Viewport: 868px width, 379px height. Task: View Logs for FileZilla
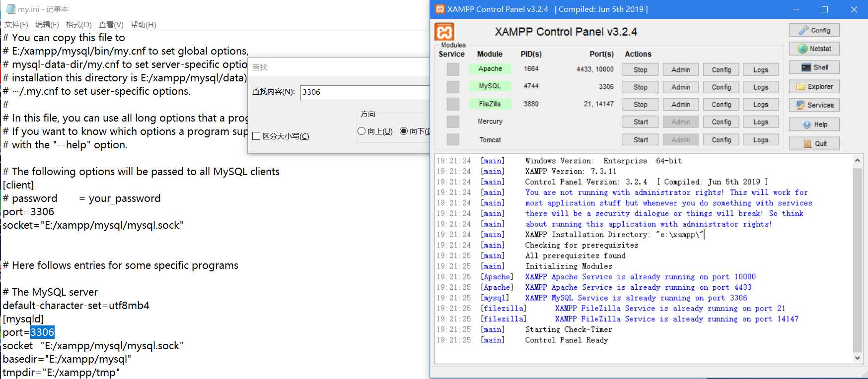[761, 105]
